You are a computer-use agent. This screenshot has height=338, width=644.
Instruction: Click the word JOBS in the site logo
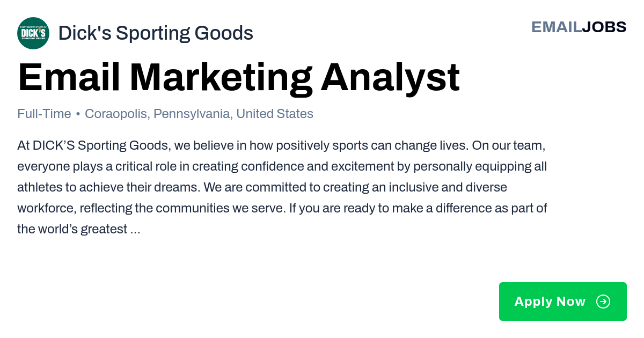click(604, 27)
